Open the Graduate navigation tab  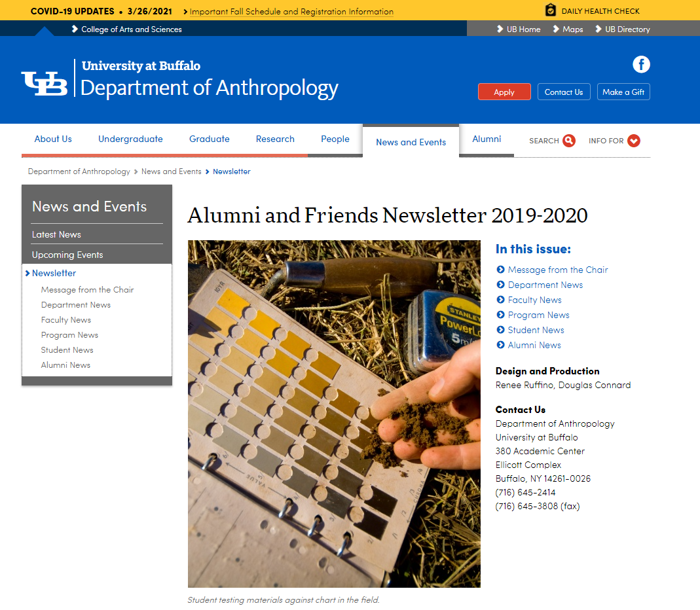click(209, 139)
